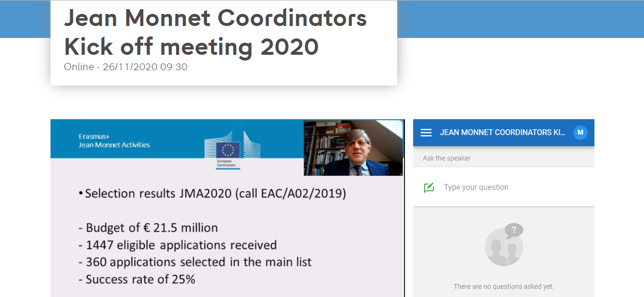The height and width of the screenshot is (297, 644).
Task: Focus the "Type your question" field
Action: coord(510,187)
